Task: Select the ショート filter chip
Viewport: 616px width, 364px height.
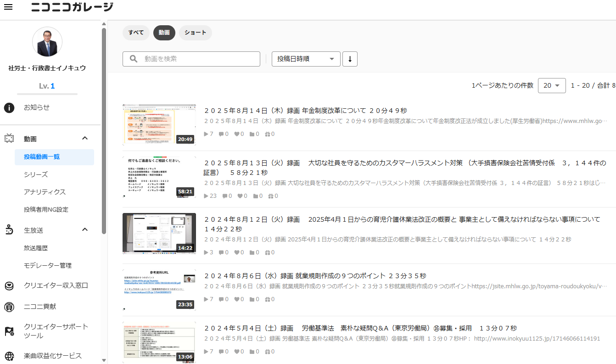Action: (196, 33)
